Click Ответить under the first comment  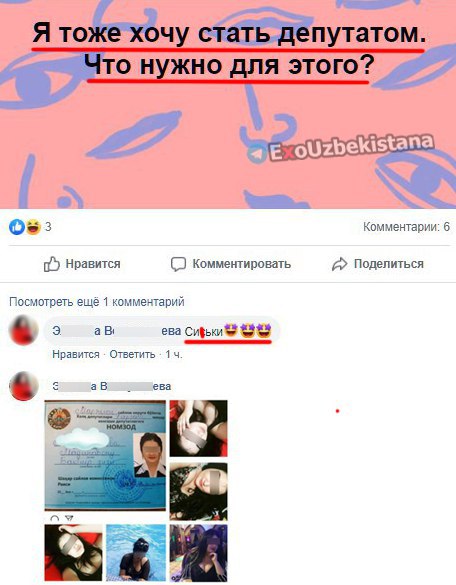point(132,354)
